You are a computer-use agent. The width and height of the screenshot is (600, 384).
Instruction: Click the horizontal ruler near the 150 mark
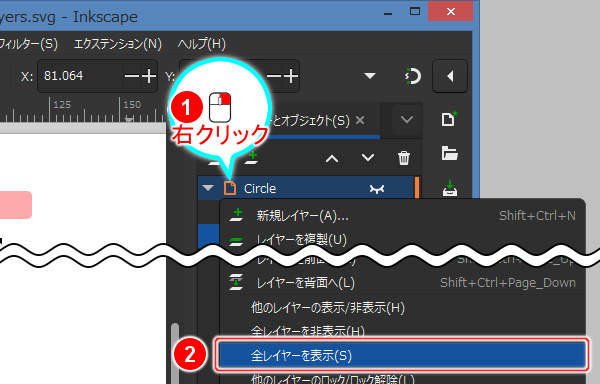pos(132,110)
